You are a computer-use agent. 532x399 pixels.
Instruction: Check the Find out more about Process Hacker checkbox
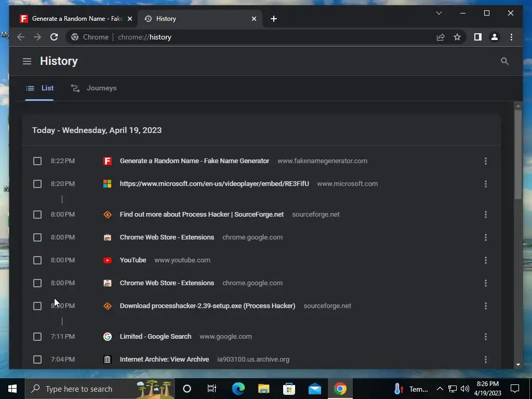[x=37, y=215]
